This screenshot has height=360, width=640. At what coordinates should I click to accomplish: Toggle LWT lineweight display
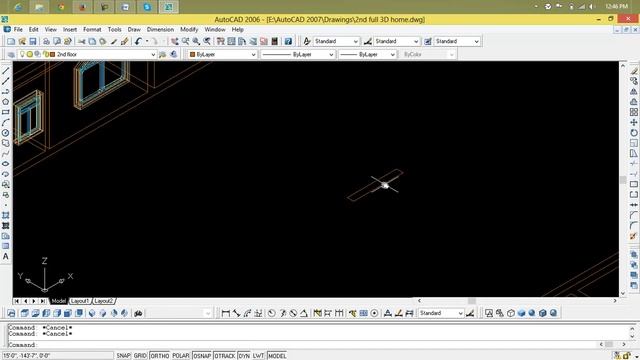(x=258, y=356)
